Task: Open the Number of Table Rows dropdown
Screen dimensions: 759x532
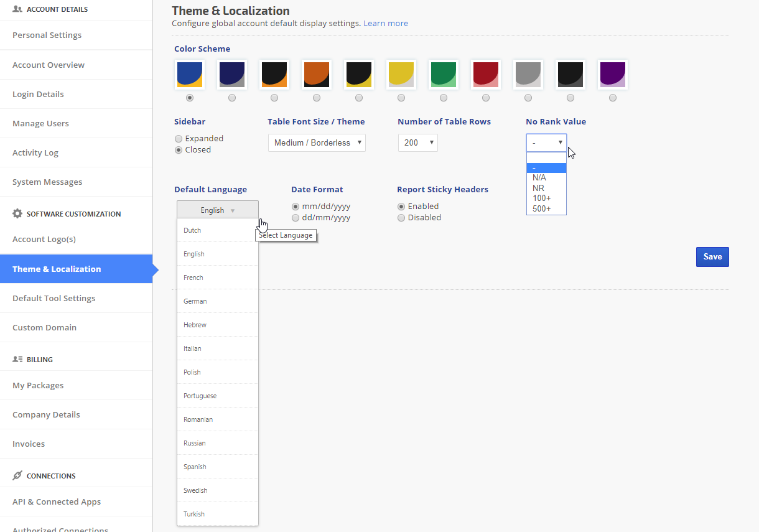Action: [417, 142]
